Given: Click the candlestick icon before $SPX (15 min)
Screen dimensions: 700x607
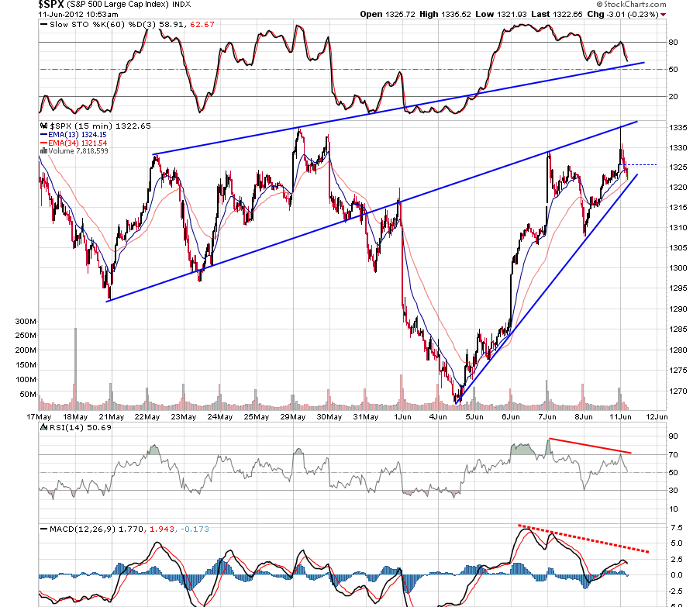Looking at the screenshot, I should click(x=43, y=126).
